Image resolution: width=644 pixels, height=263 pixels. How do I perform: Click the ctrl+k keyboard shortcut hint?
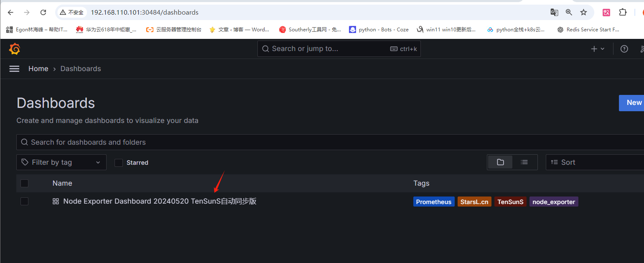pyautogui.click(x=404, y=49)
